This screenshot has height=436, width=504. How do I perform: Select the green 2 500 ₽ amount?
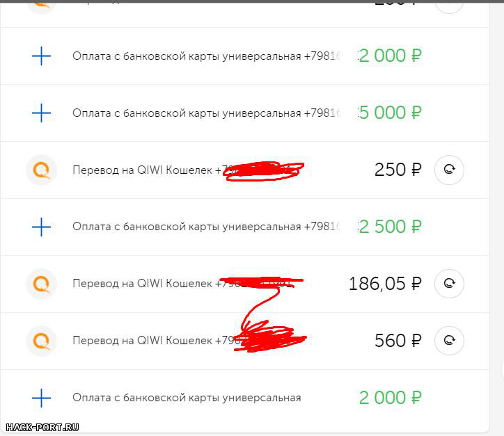pyautogui.click(x=390, y=227)
